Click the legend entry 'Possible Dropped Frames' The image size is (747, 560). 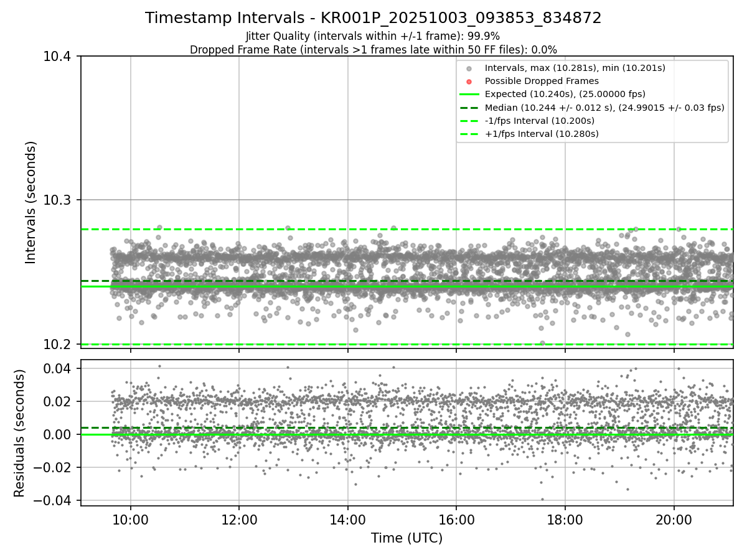pyautogui.click(x=542, y=81)
